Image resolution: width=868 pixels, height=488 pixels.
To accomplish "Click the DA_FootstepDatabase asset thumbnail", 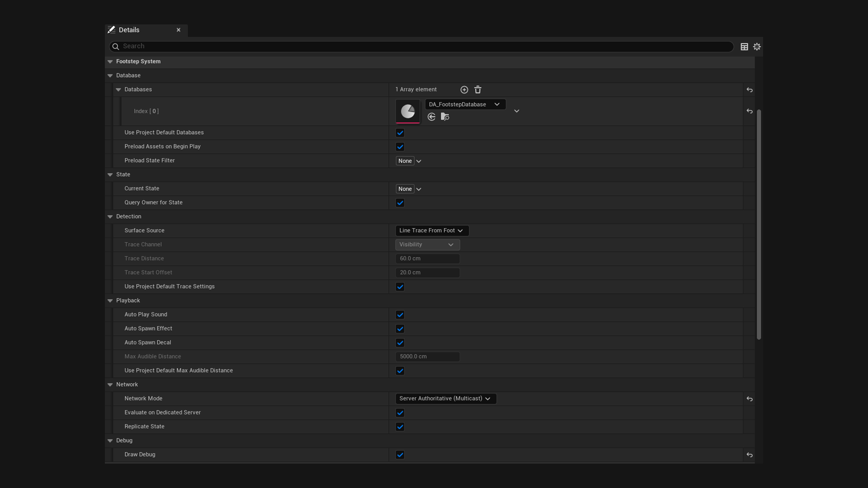I will [x=408, y=111].
